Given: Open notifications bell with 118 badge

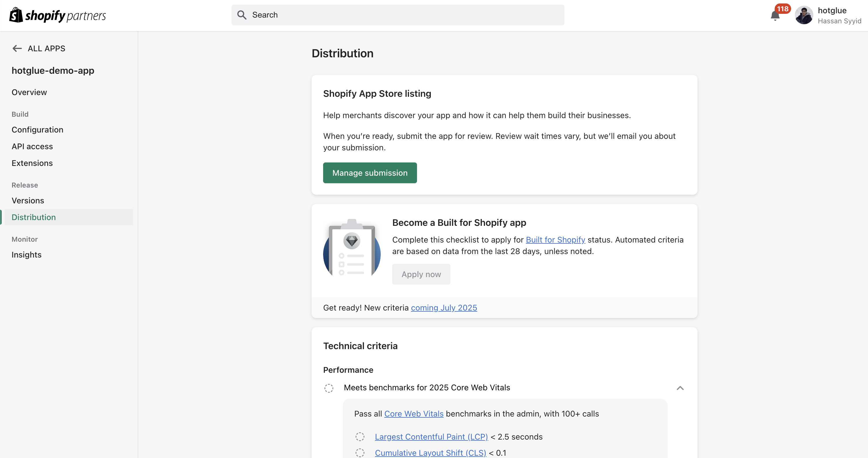Looking at the screenshot, I should 775,16.
